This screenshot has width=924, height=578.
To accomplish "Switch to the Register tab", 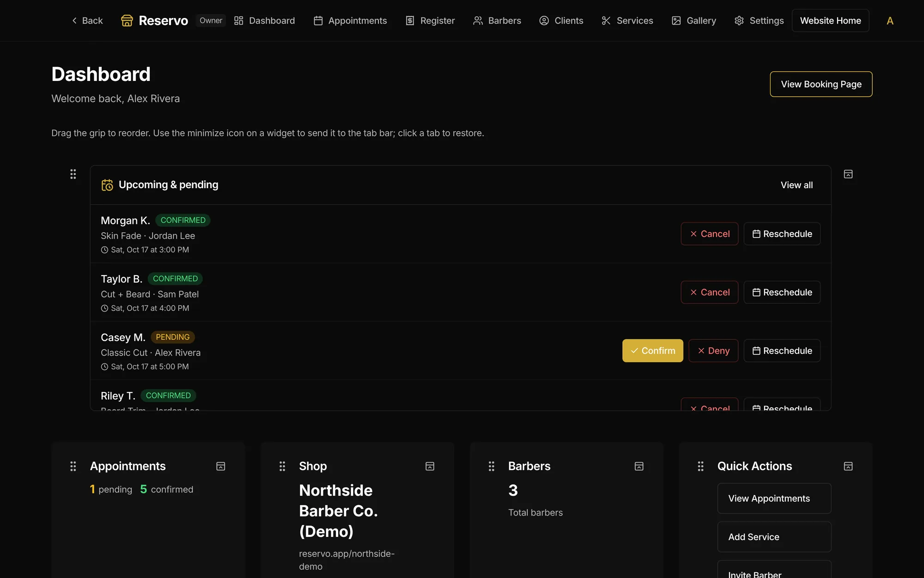I will [430, 21].
